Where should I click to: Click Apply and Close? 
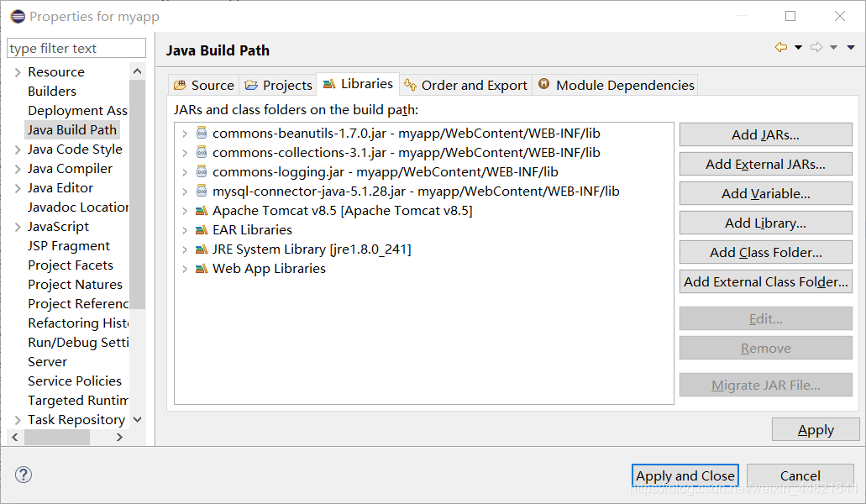(x=685, y=475)
